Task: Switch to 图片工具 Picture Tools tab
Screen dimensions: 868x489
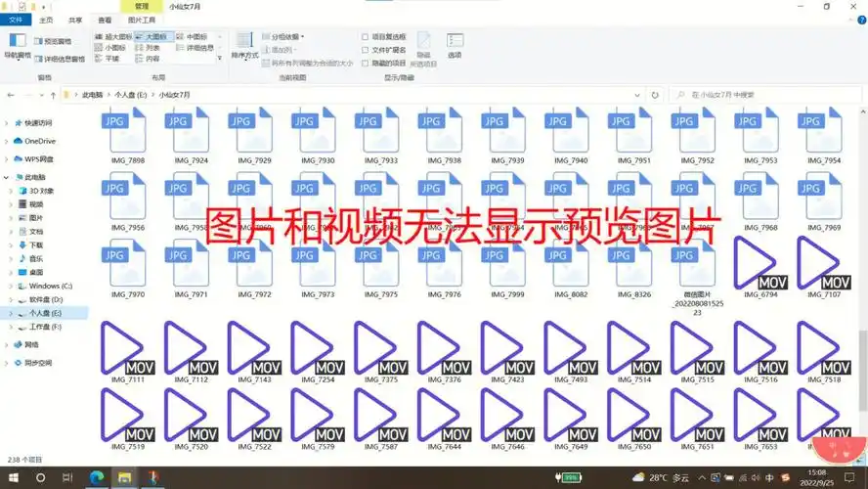Action: pos(142,20)
